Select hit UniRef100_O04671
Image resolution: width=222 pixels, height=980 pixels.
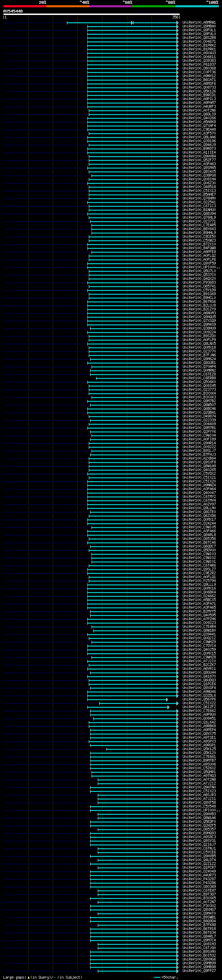(x=199, y=41)
